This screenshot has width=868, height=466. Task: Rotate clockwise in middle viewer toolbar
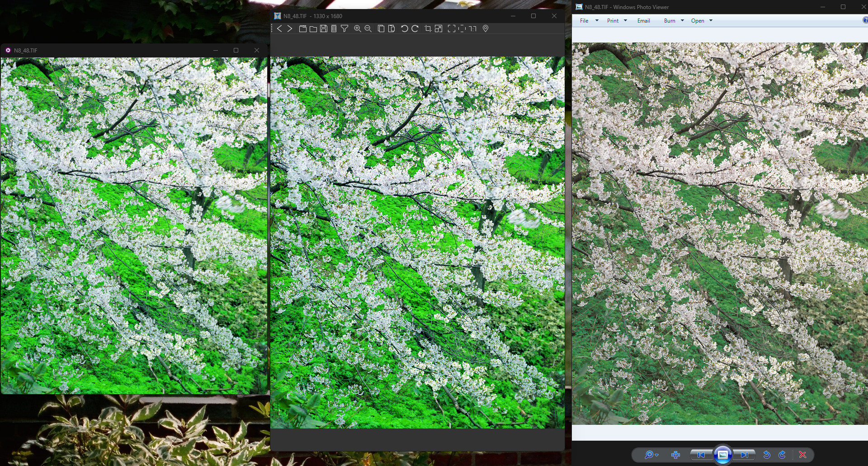(x=415, y=29)
